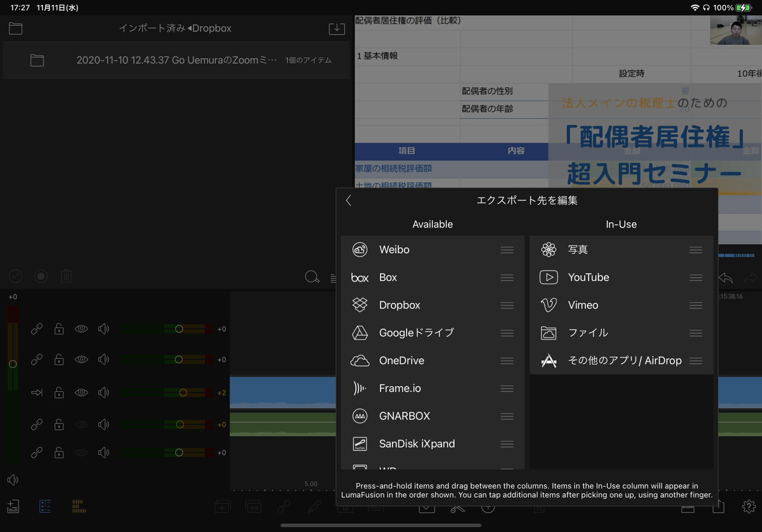
Task: Tap the library delete trash icon
Action: pos(66,276)
